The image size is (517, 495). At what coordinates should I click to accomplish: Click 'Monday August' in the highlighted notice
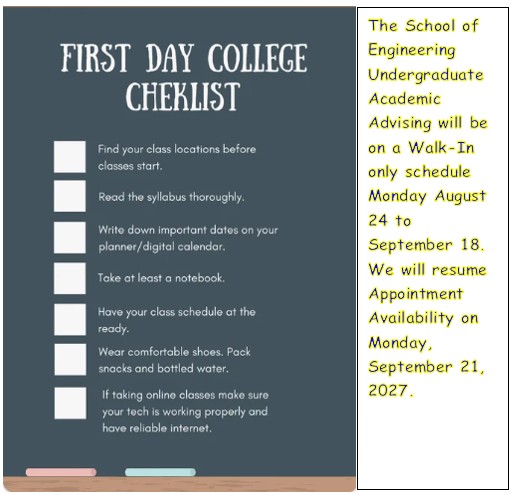pos(427,196)
